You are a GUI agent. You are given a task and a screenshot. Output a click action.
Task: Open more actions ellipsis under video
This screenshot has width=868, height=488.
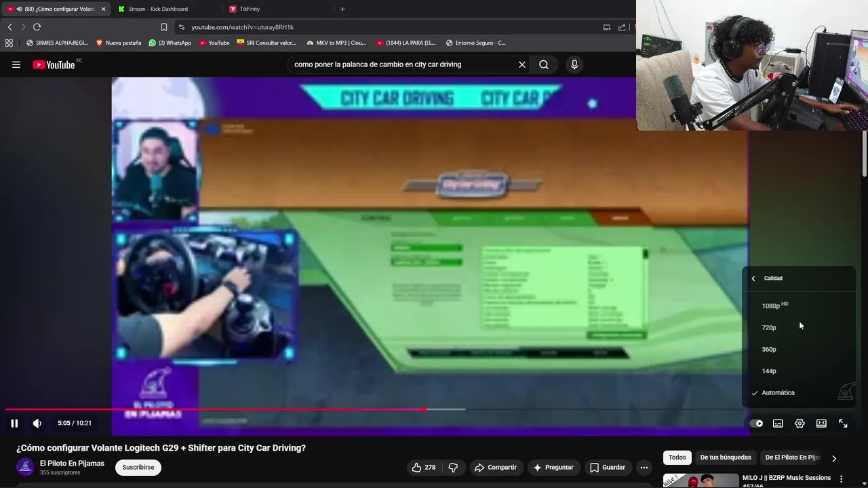click(644, 467)
